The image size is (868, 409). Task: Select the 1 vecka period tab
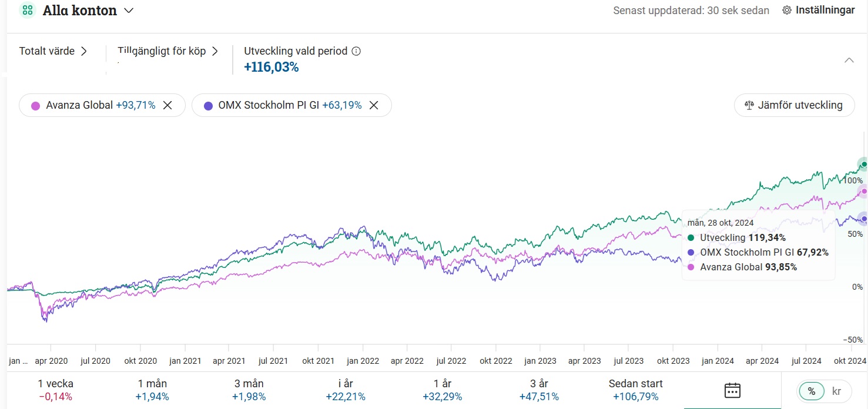point(55,390)
